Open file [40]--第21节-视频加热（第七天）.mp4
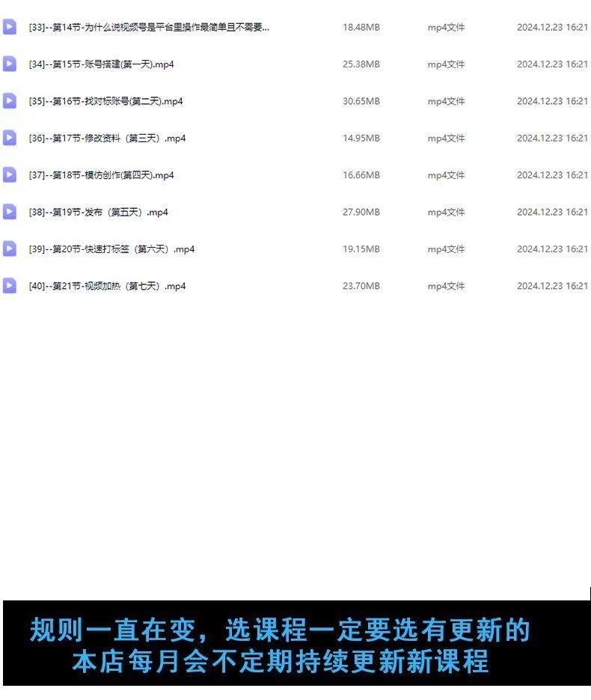591x700 pixels. (107, 286)
